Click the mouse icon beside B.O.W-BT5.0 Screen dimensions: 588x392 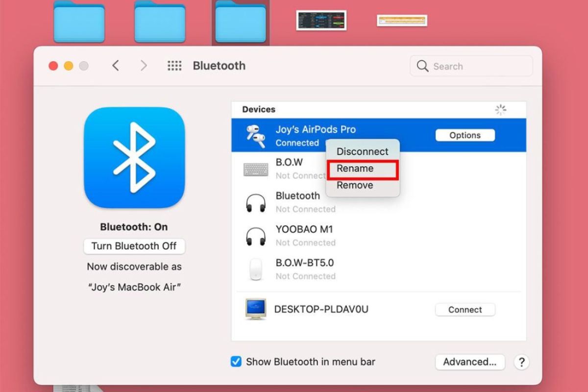pos(255,269)
